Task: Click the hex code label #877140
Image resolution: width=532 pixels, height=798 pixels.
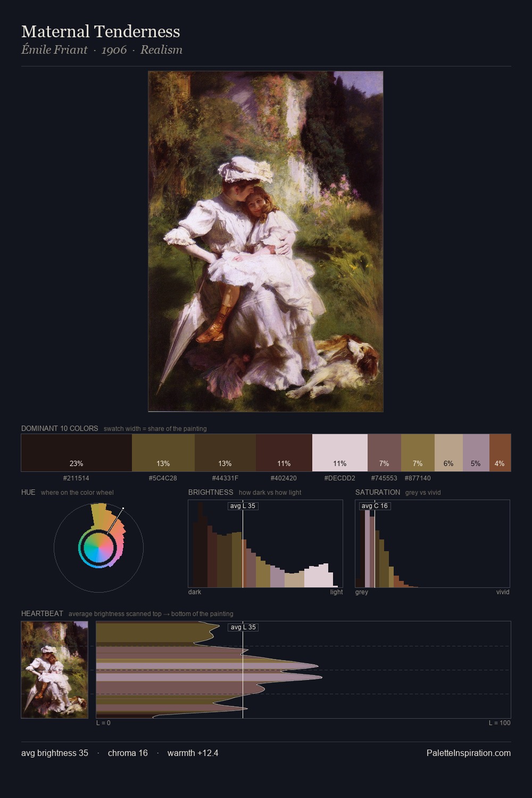Action: click(418, 478)
